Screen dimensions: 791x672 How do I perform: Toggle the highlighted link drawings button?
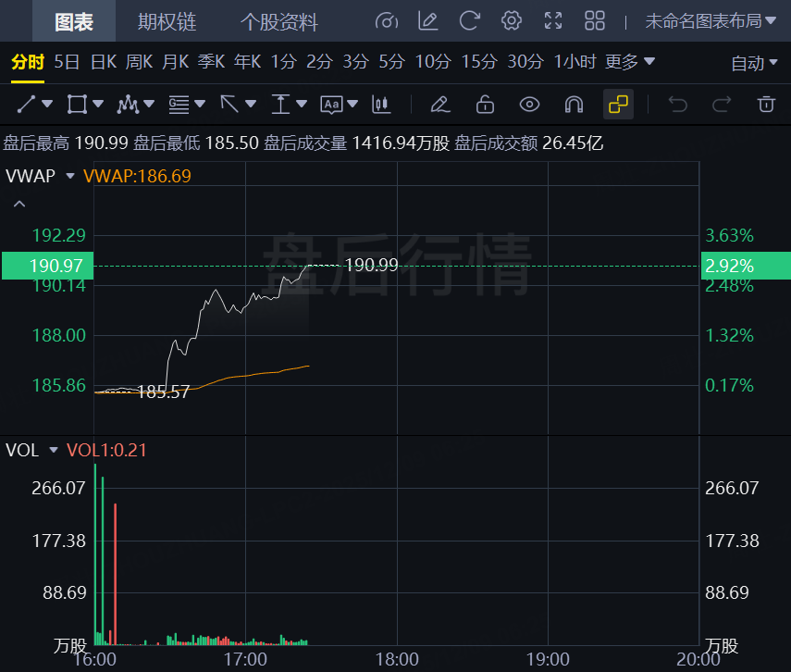tap(618, 104)
